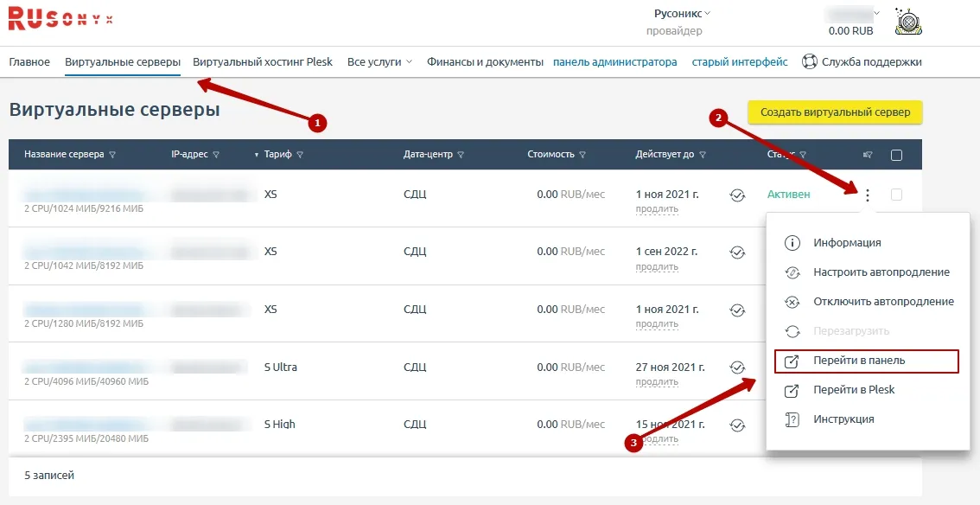980x505 pixels.
Task: Click the filter icon in Дата-центр header
Action: [460, 155]
